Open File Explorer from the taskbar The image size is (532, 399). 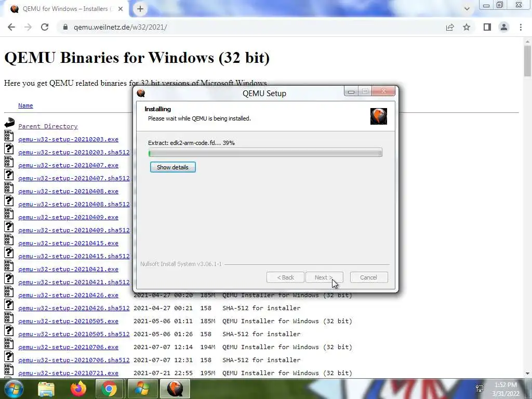[46, 389]
